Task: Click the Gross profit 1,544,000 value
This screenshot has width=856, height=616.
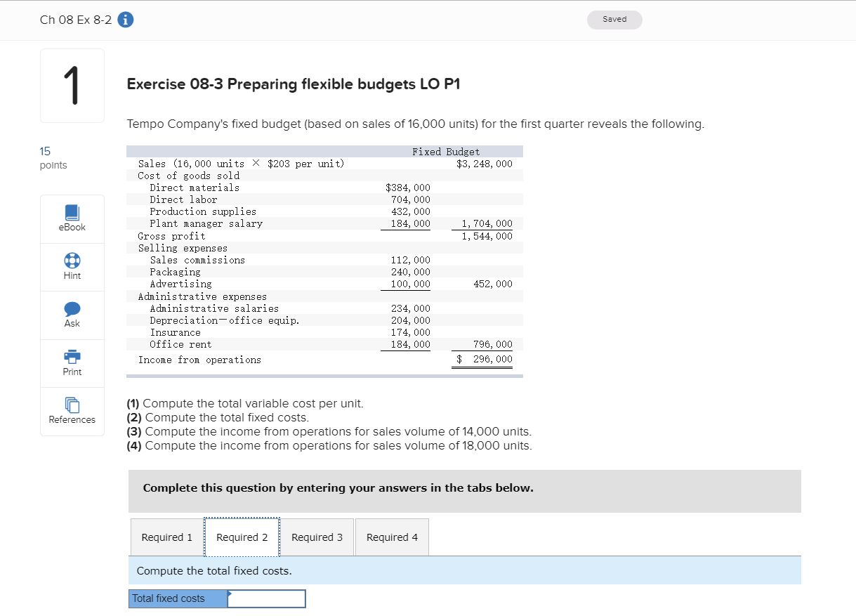Action: tap(487, 236)
